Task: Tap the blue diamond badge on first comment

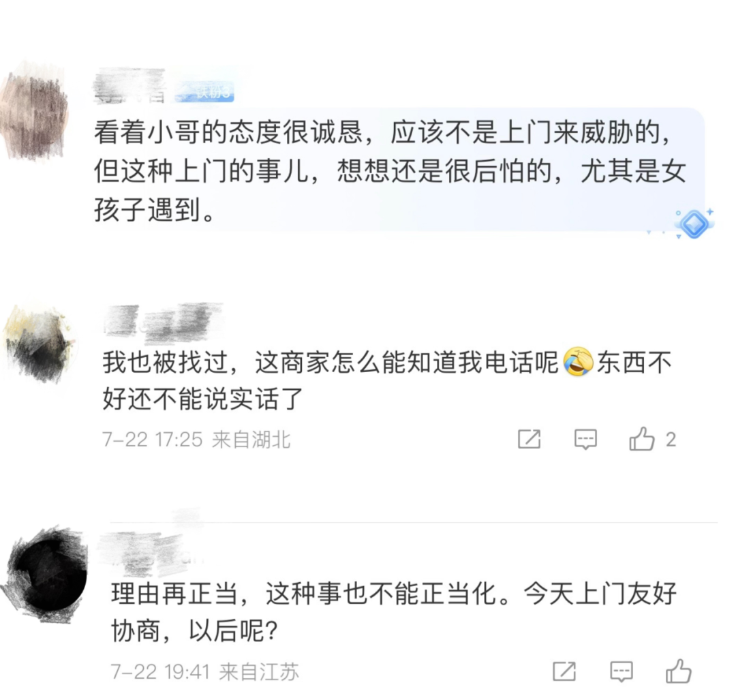Action: pos(694,224)
